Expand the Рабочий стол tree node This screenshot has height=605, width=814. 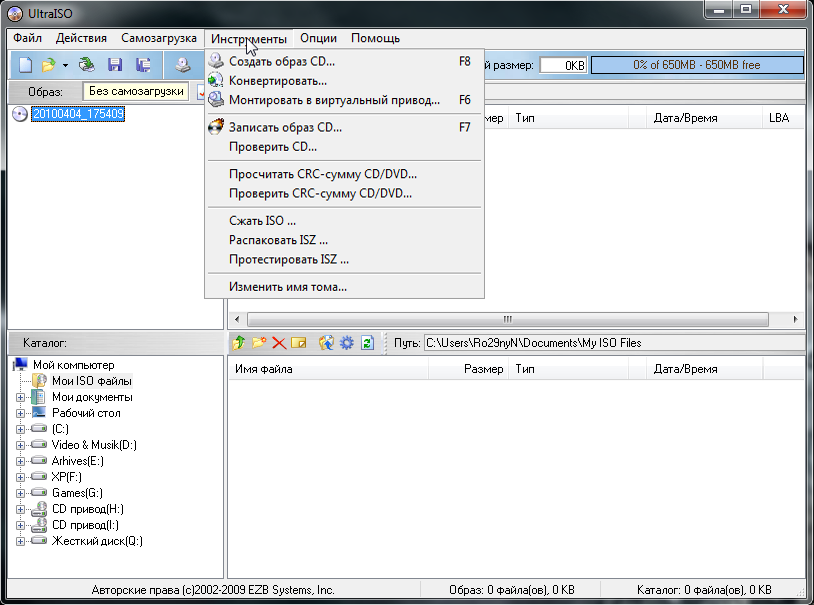(20, 413)
